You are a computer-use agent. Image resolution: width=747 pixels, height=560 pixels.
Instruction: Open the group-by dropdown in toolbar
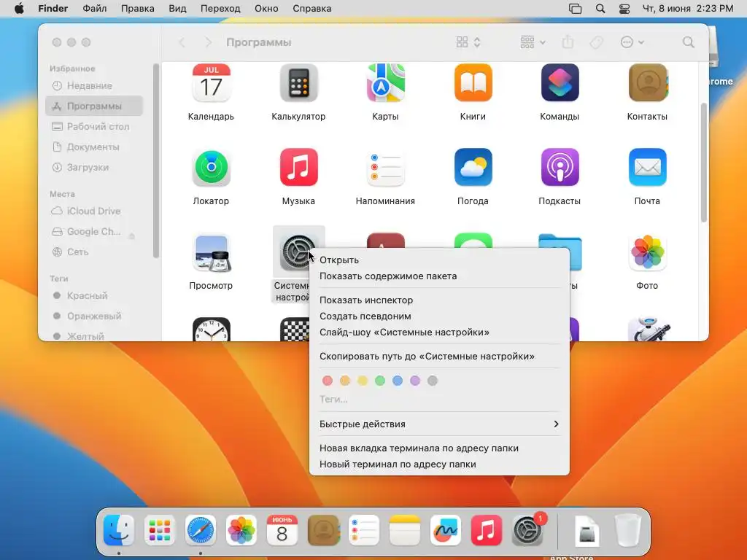click(x=533, y=42)
